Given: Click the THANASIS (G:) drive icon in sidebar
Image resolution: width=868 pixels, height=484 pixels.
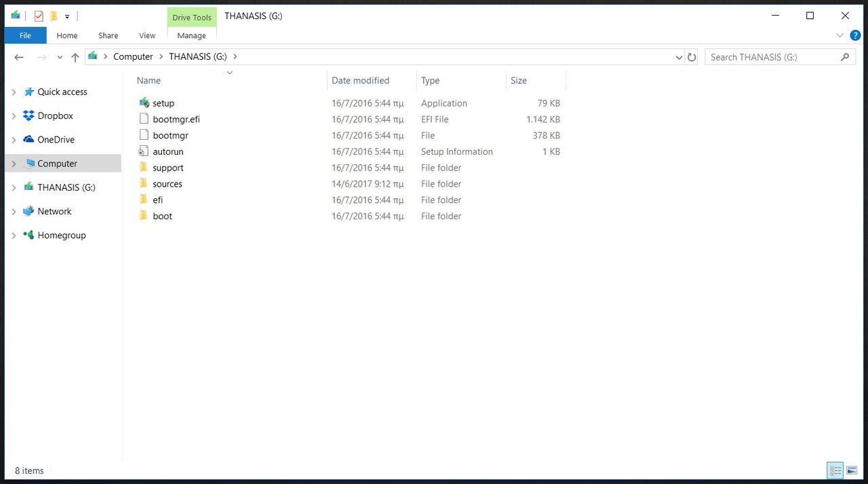Looking at the screenshot, I should pyautogui.click(x=28, y=187).
